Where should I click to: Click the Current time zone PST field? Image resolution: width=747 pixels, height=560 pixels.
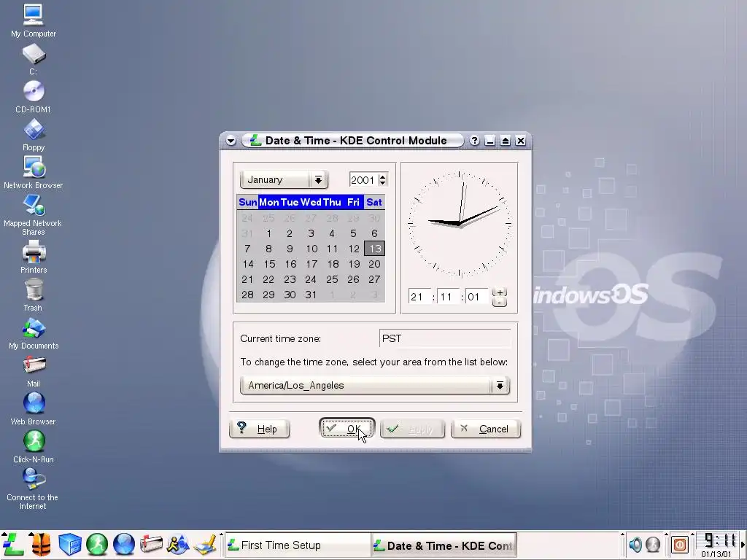pos(445,338)
